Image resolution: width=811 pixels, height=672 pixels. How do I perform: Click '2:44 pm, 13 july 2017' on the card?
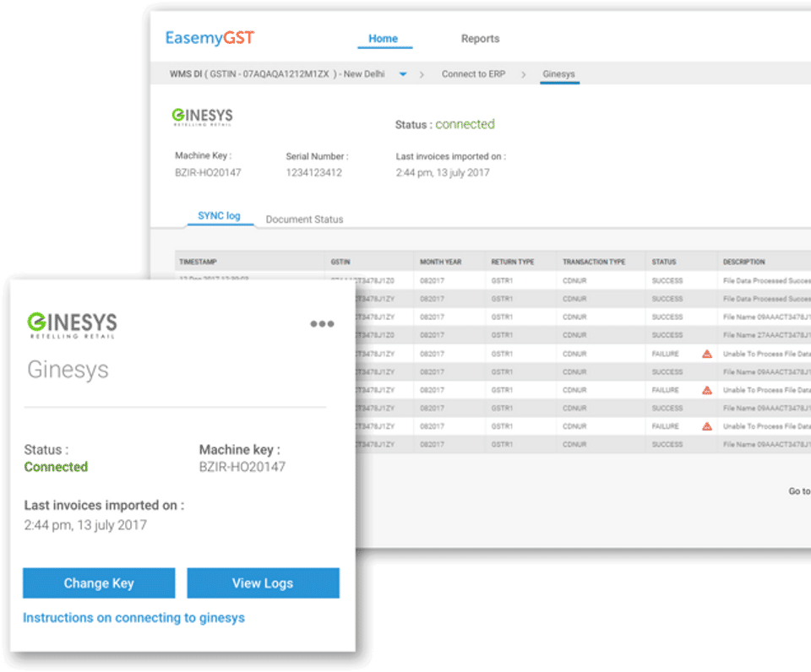point(85,525)
